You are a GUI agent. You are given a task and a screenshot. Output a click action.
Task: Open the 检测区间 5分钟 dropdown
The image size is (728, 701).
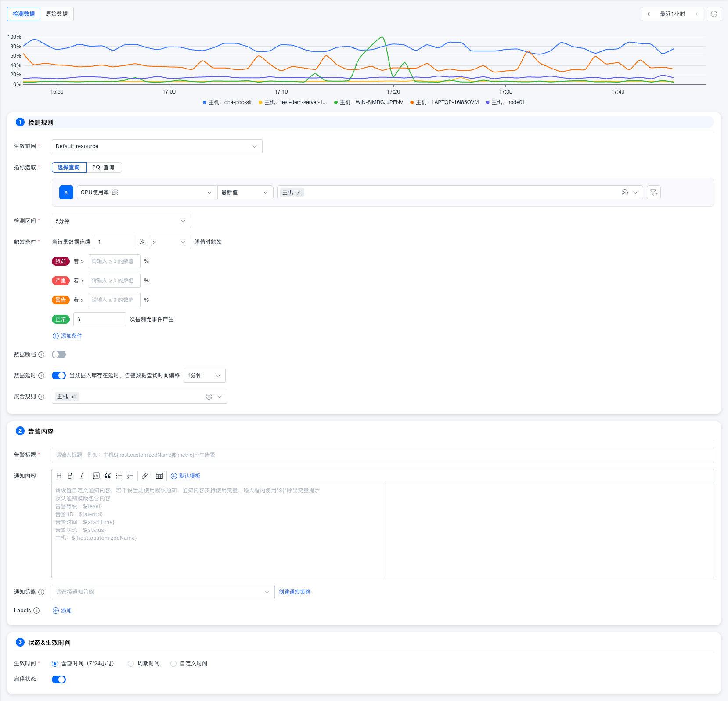pyautogui.click(x=121, y=221)
